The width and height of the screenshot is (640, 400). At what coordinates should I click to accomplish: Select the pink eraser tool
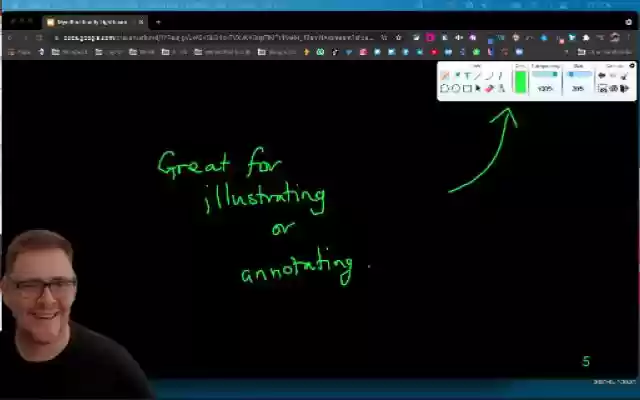tap(489, 88)
